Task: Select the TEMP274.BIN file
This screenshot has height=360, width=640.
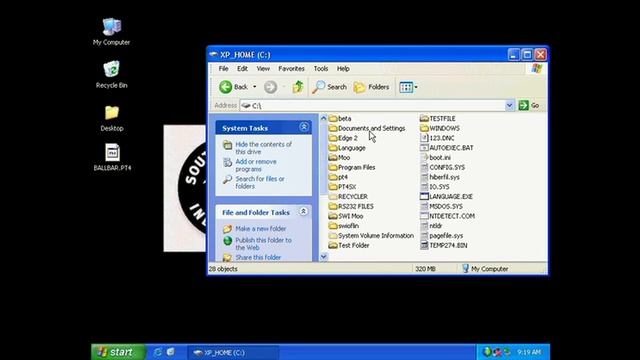Action: [x=444, y=245]
